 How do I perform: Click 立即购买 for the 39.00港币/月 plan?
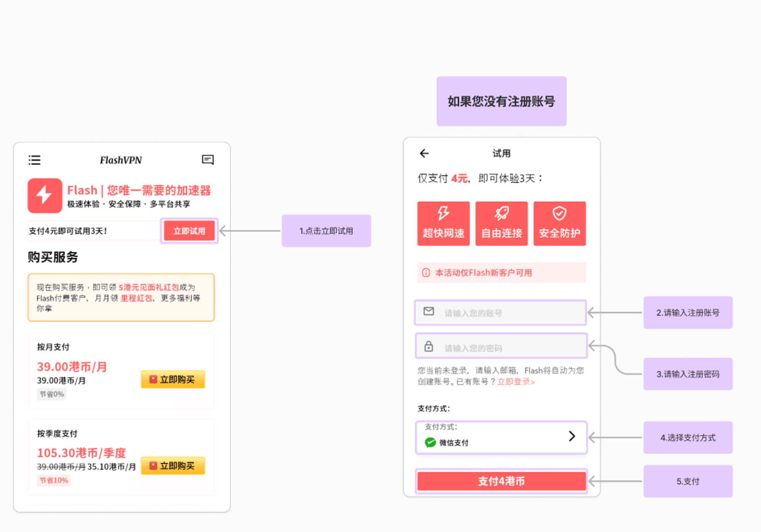tap(173, 379)
